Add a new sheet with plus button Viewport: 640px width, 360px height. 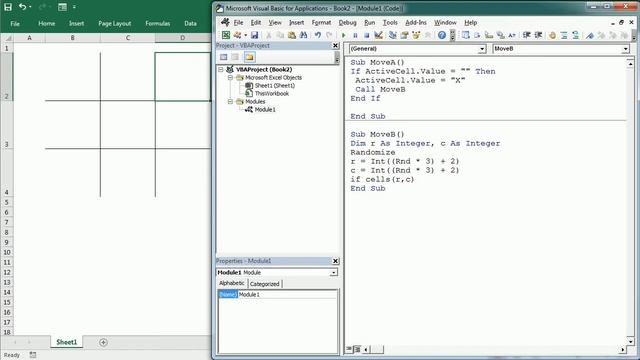[103, 342]
